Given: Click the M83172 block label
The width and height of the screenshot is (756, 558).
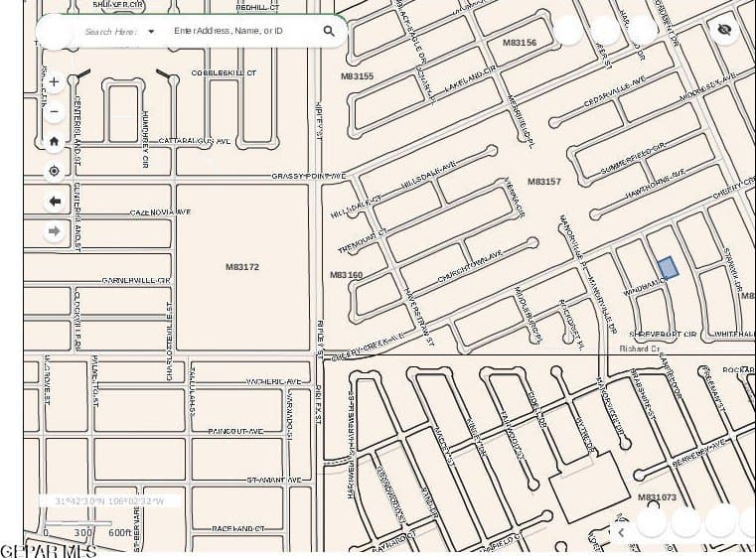Looking at the screenshot, I should [242, 266].
